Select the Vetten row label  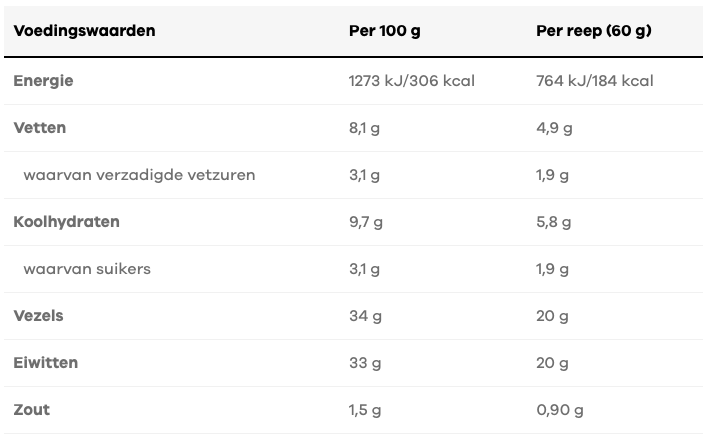(39, 128)
